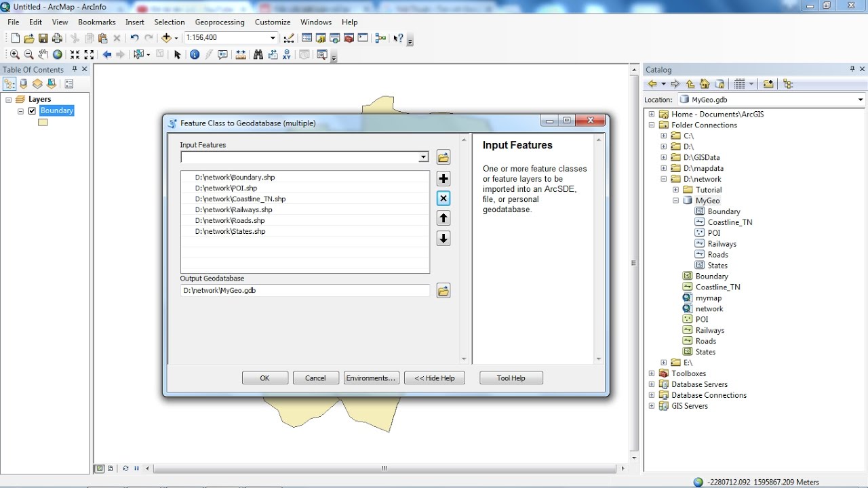
Task: Toggle Boundary layer visibility checkbox
Action: 32,111
